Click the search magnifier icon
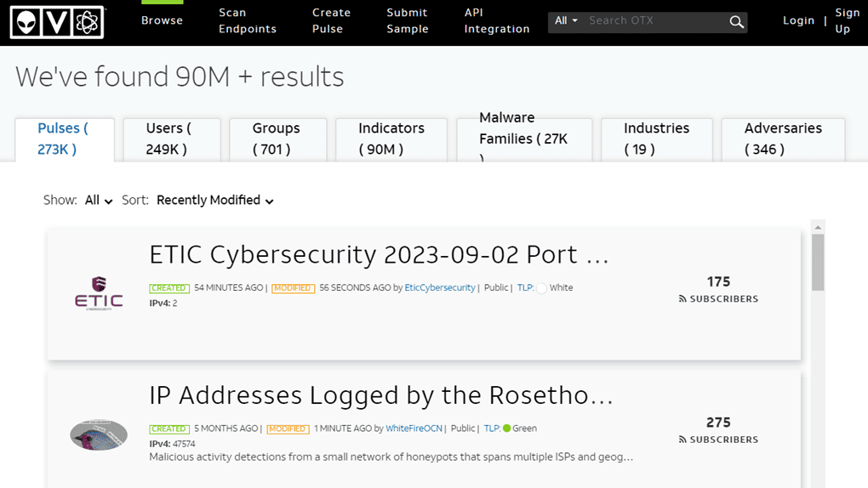868x488 pixels. 736,22
